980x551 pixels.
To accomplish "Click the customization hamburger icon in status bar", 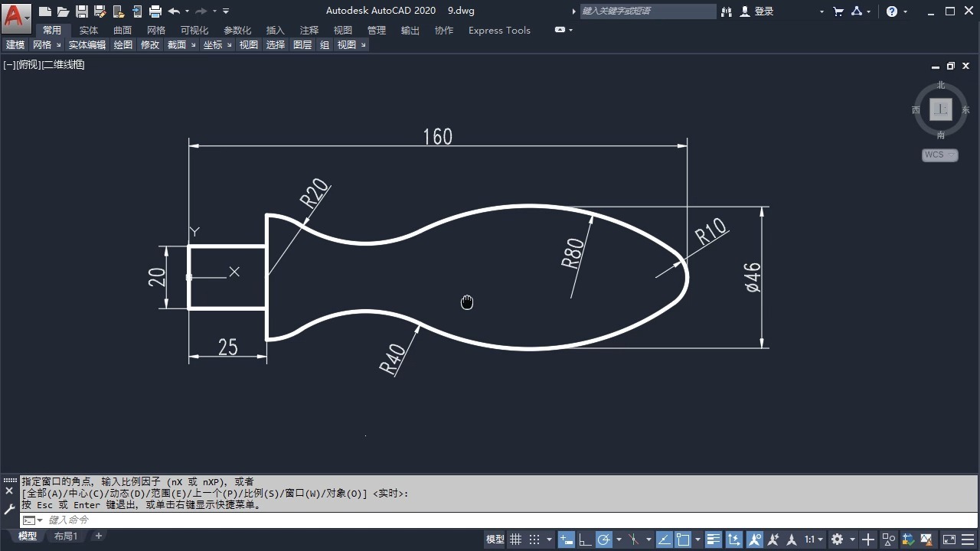I will [x=966, y=540].
